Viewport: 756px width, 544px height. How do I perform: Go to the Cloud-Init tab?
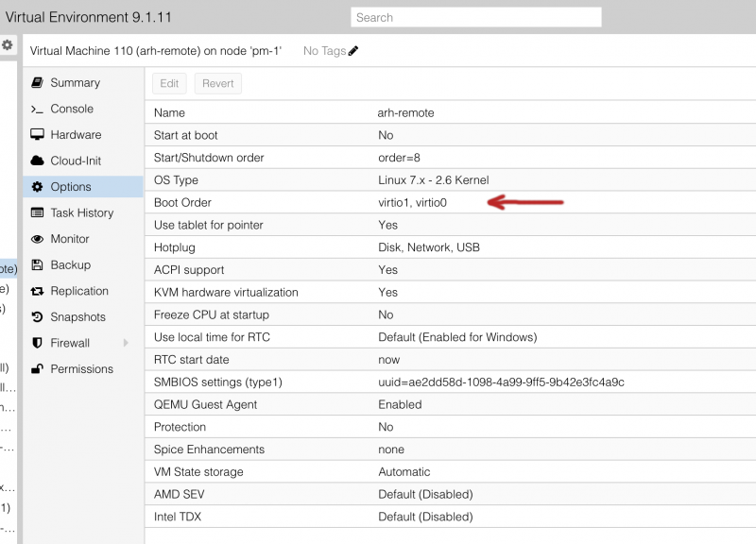coord(83,161)
